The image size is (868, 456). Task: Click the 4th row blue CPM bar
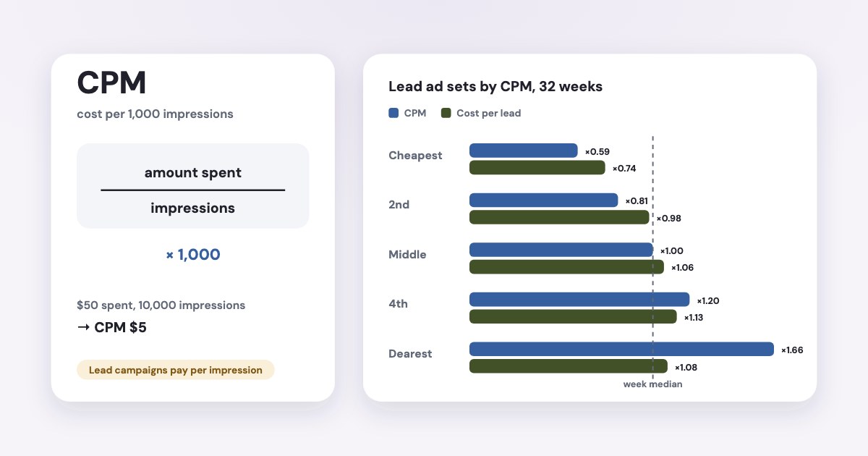click(579, 300)
